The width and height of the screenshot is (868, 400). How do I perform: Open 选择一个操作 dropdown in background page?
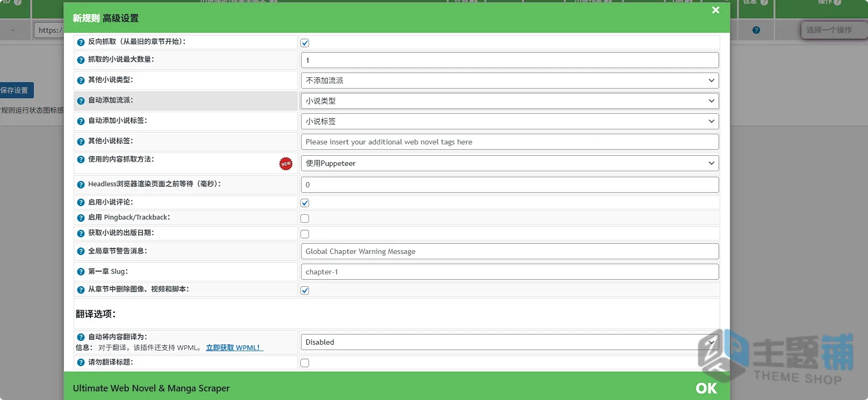(834, 30)
